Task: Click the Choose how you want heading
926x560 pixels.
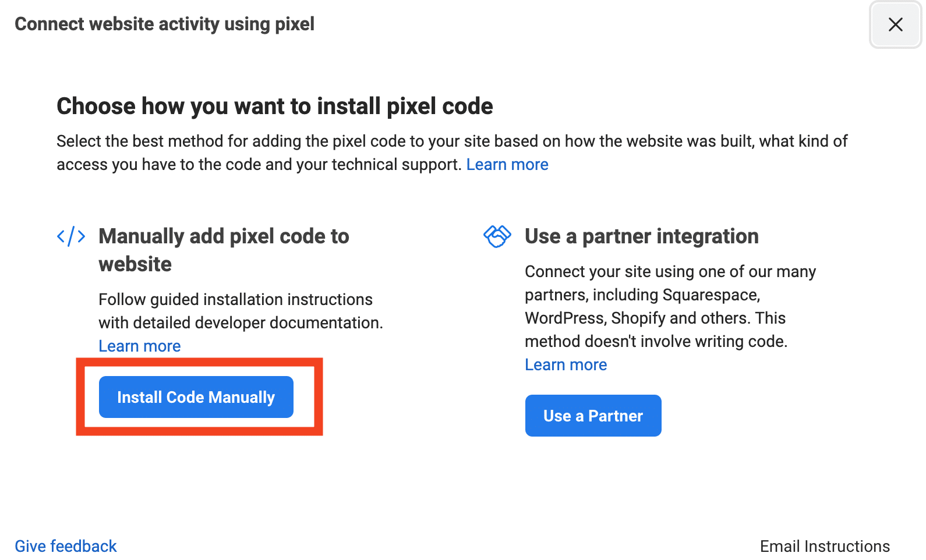Action: click(x=274, y=106)
